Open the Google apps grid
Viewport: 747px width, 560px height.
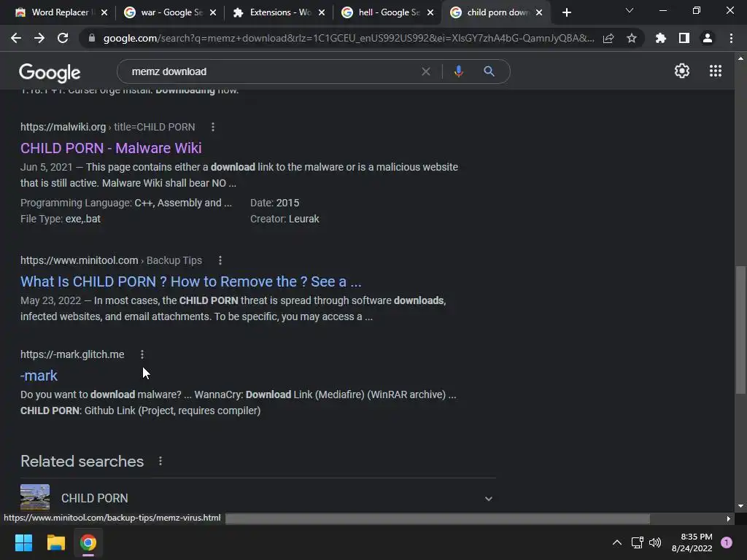point(716,71)
